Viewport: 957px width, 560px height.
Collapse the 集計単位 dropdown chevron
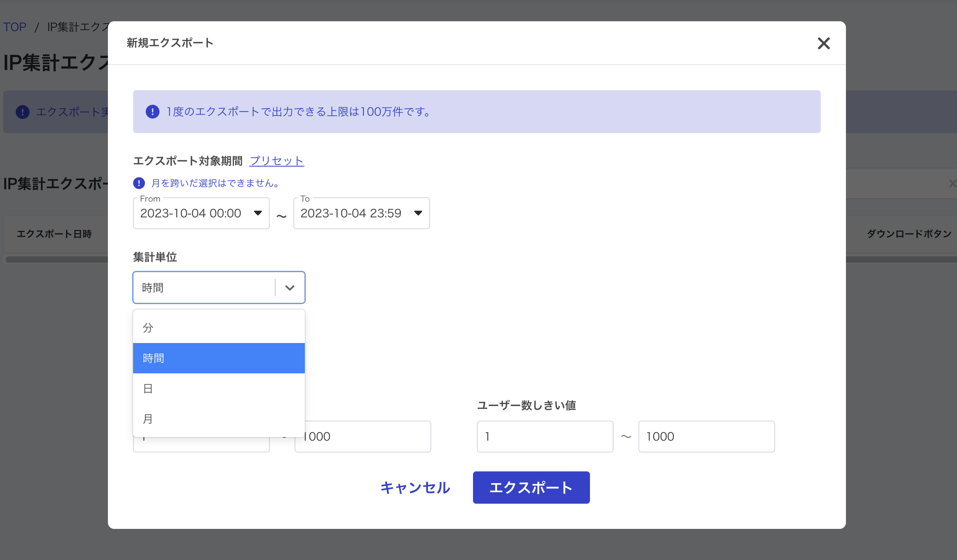pyautogui.click(x=290, y=288)
